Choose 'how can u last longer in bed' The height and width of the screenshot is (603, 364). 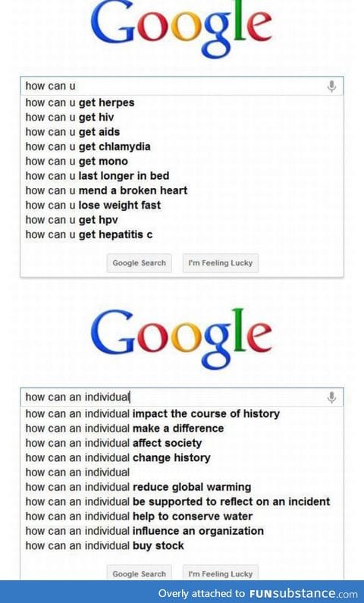(x=182, y=176)
